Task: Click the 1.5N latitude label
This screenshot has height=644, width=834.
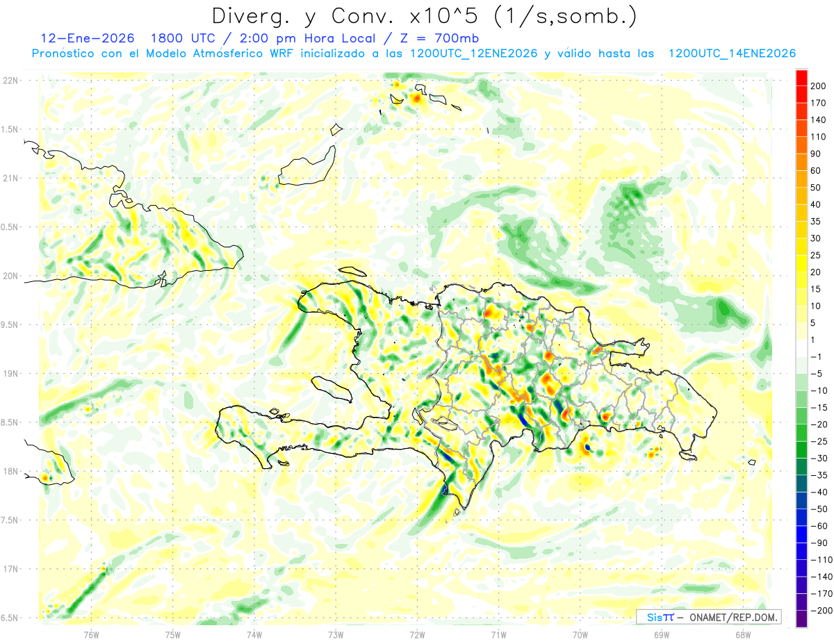Action: 10,129
